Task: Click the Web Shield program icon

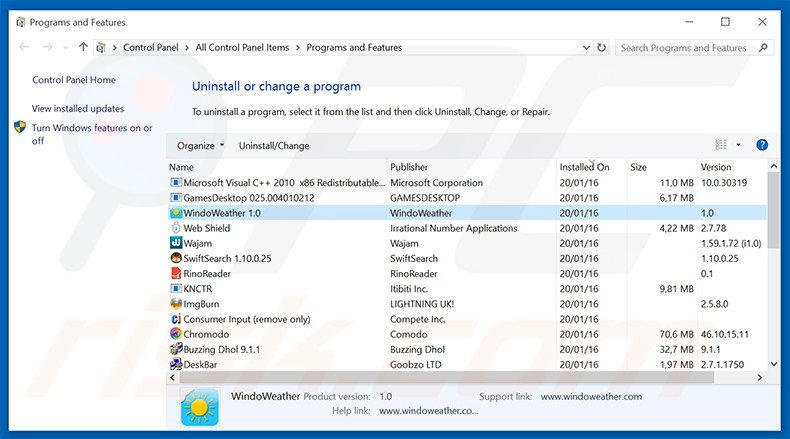Action: [x=175, y=228]
